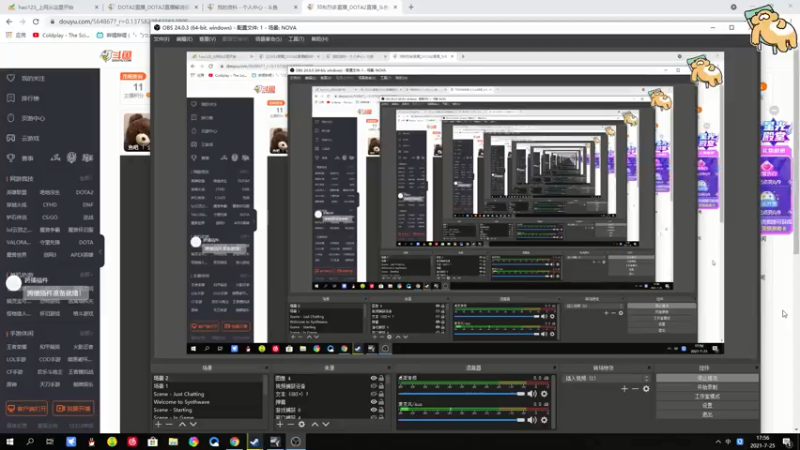Add a new scene with plus icon
800x450 pixels.
[158, 424]
